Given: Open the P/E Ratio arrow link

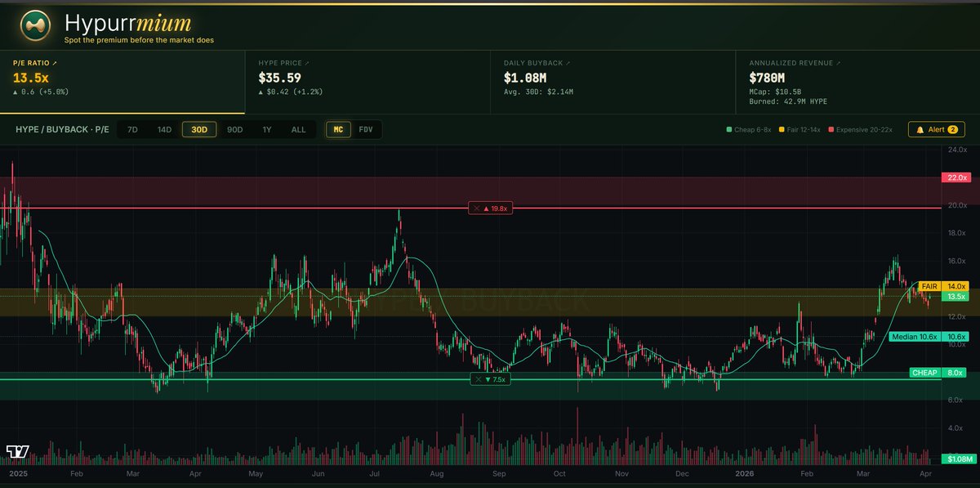Looking at the screenshot, I should tap(56, 62).
